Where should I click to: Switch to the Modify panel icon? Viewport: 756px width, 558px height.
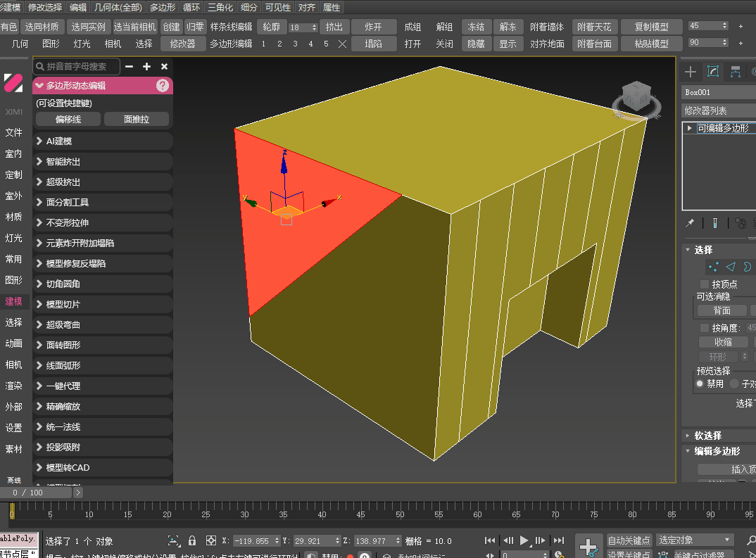[713, 72]
